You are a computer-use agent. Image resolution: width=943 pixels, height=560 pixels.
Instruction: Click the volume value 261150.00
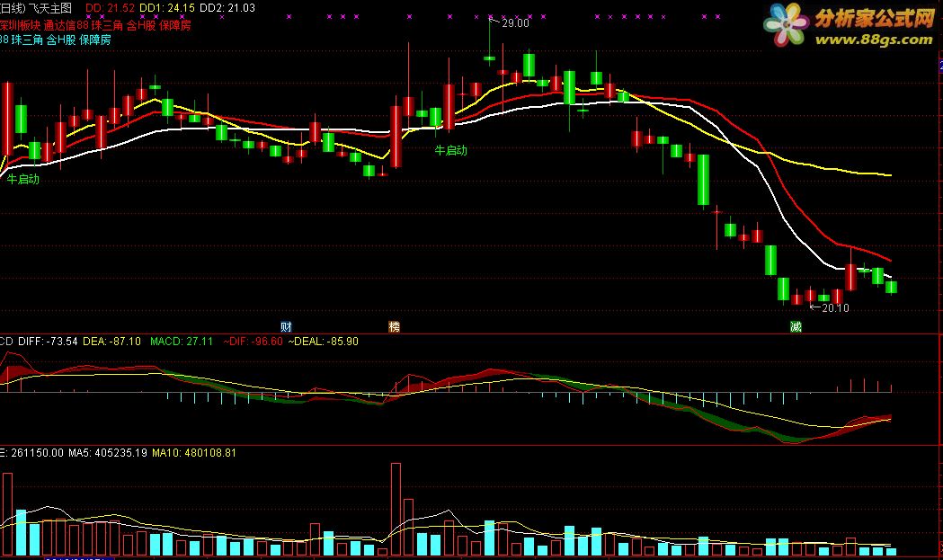(x=37, y=452)
